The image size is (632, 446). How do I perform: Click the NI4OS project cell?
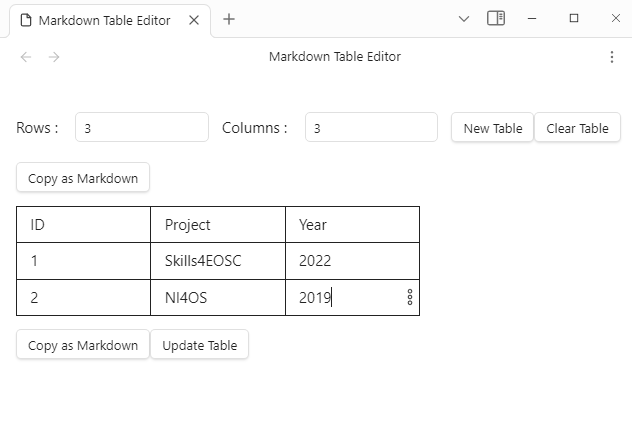[x=217, y=297]
